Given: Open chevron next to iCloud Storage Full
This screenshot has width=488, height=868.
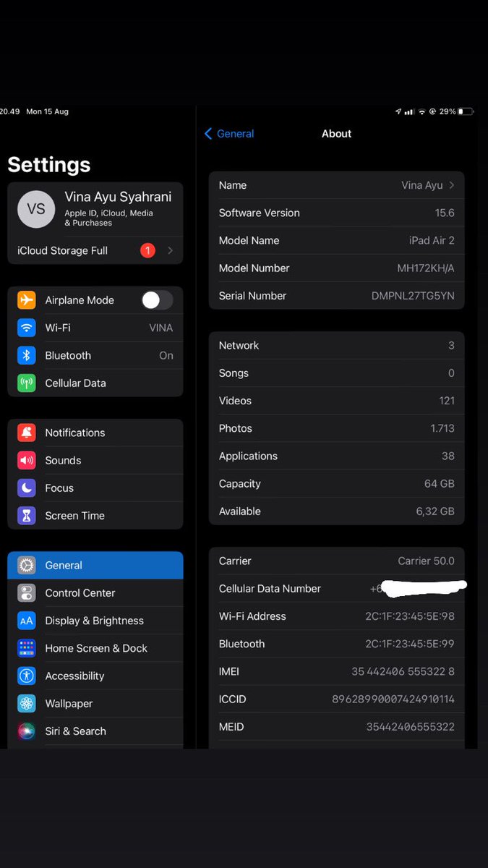Looking at the screenshot, I should 171,250.
